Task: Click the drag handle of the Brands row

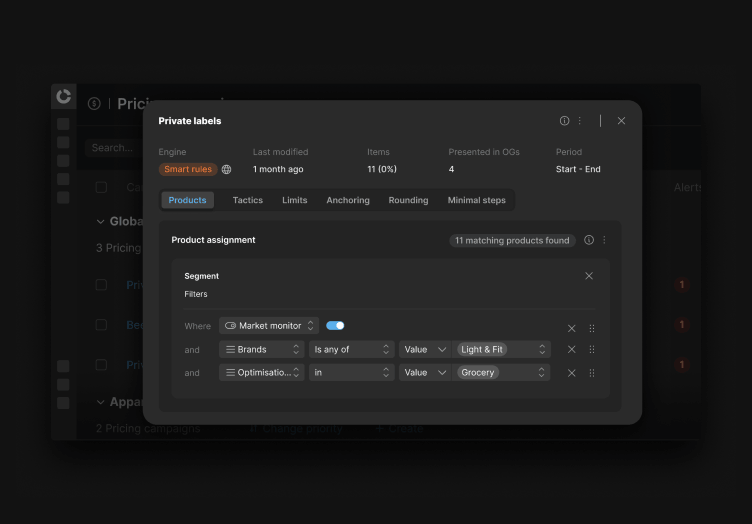Action: click(592, 349)
